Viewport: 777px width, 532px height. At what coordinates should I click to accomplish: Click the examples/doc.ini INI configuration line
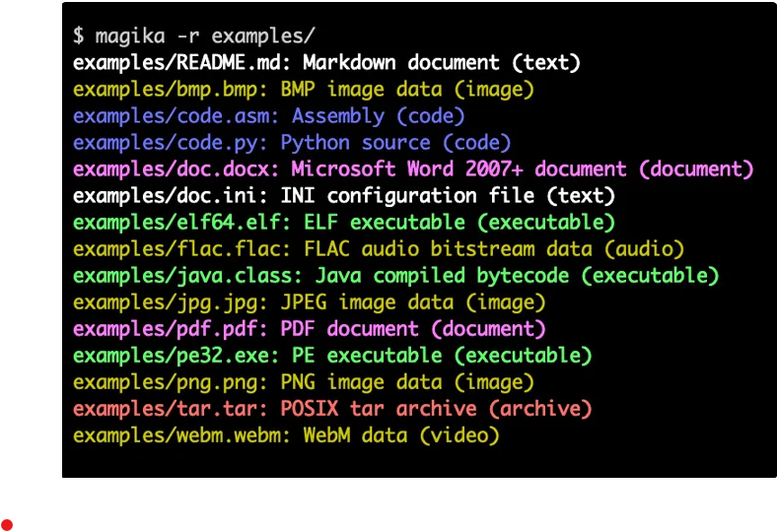344,196
